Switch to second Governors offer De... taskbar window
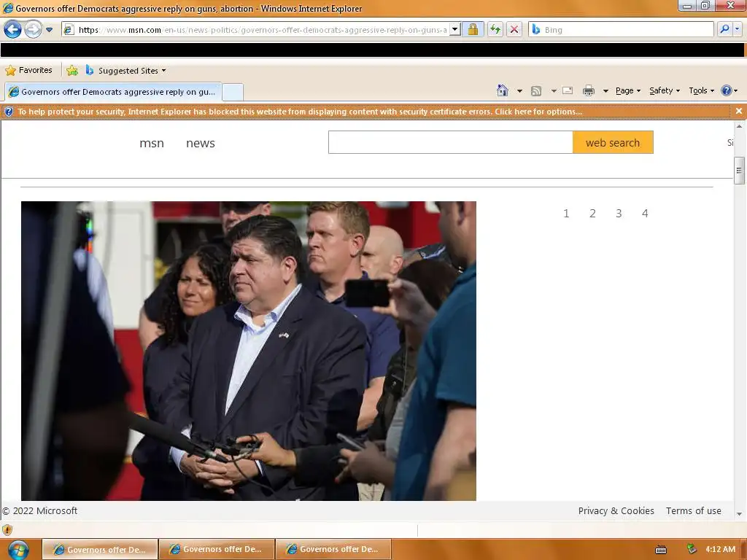The width and height of the screenshot is (747, 560). pos(217,549)
